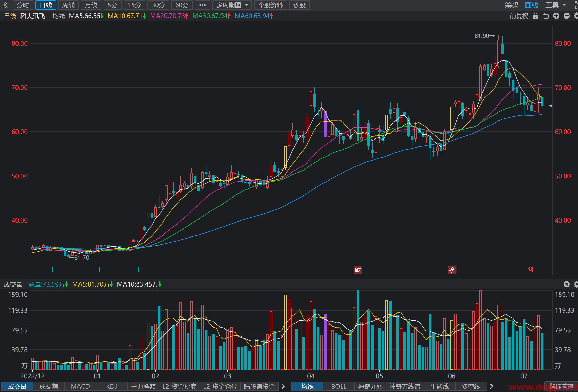Open 诊股 stock diagnosis
The height and width of the screenshot is (392, 578).
point(299,5)
